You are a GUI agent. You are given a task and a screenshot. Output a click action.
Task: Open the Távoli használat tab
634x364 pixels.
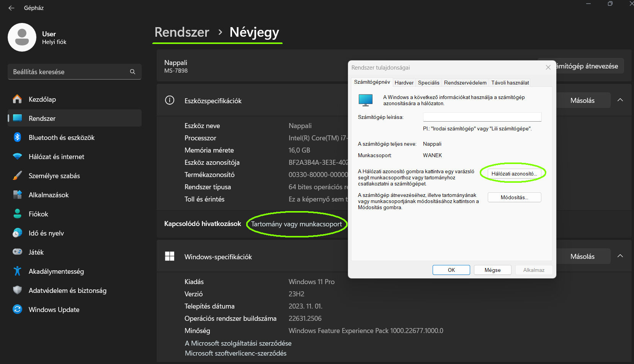(510, 83)
